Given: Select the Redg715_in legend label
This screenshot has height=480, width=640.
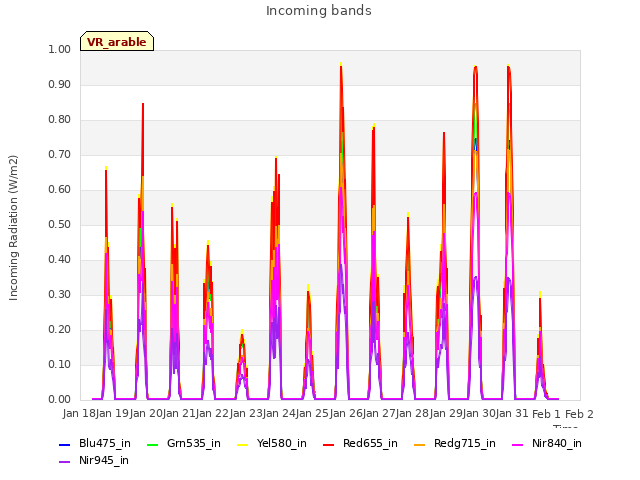Looking at the screenshot, I should click(465, 444).
